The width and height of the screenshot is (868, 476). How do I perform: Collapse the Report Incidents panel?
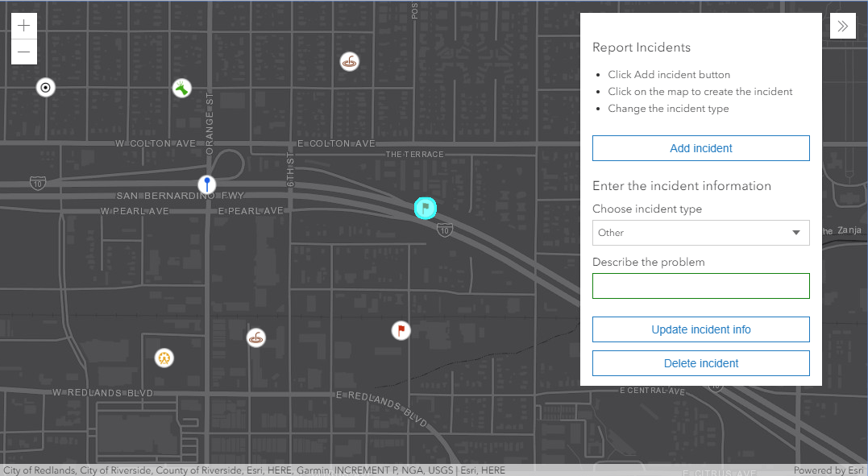pos(842,26)
